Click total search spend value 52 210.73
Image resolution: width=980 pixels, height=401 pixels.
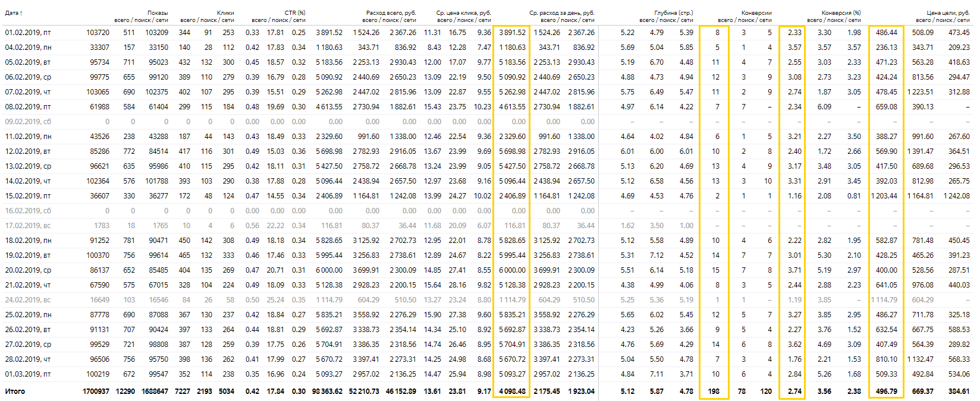click(364, 391)
